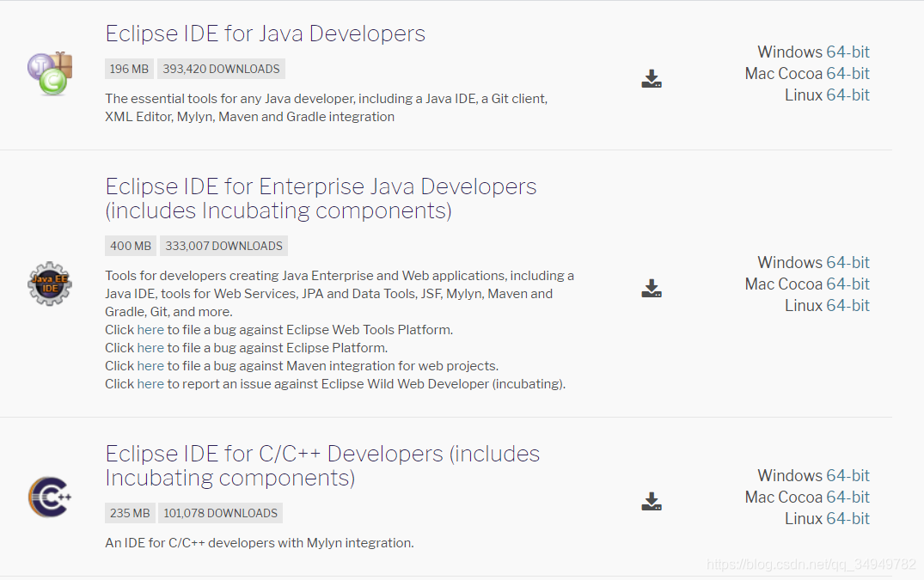The image size is (924, 580).
Task: Open the Eclipse IDE for Java Developers page
Action: [265, 34]
